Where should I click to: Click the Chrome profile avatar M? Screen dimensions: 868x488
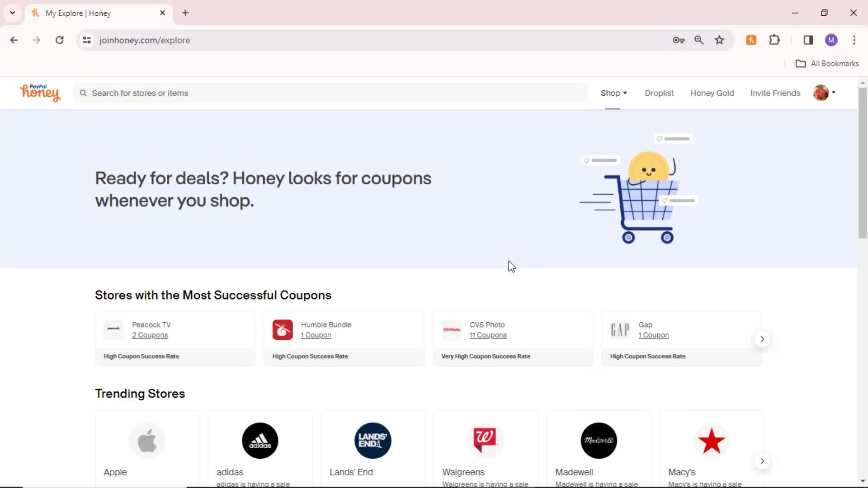point(831,40)
